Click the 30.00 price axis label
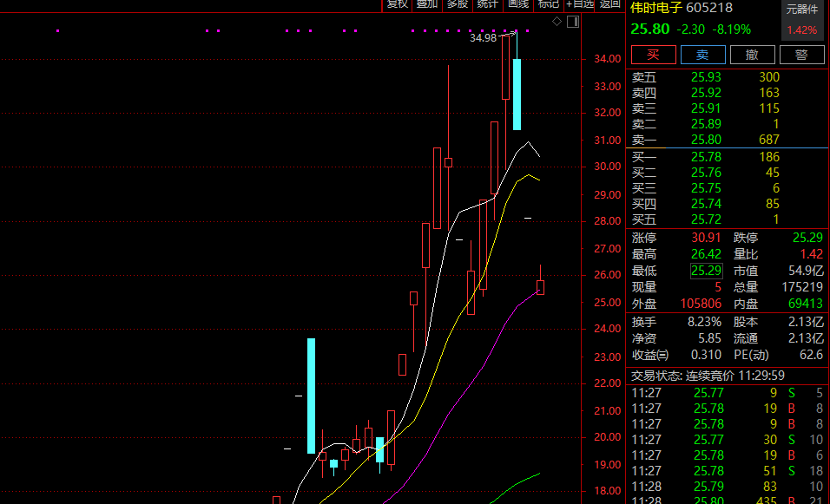Image resolution: width=830 pixels, height=504 pixels. point(607,166)
